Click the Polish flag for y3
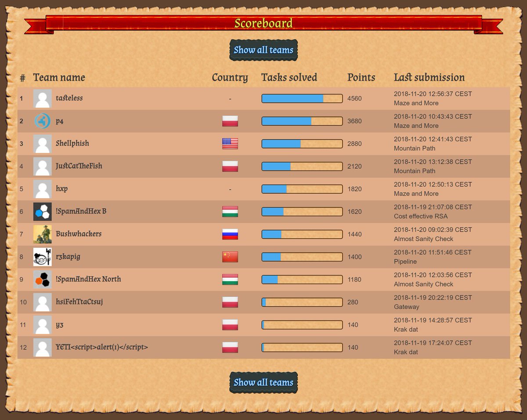The height and width of the screenshot is (420, 527). pyautogui.click(x=230, y=325)
